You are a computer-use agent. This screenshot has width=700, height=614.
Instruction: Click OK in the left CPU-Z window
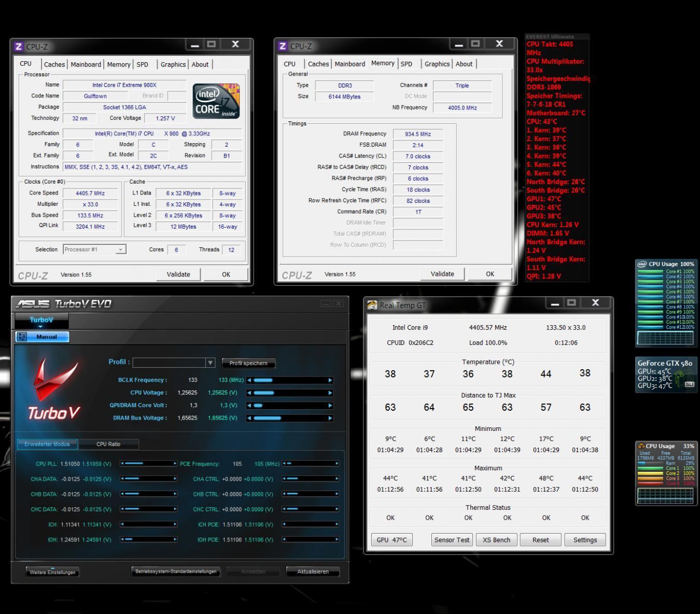tap(226, 274)
